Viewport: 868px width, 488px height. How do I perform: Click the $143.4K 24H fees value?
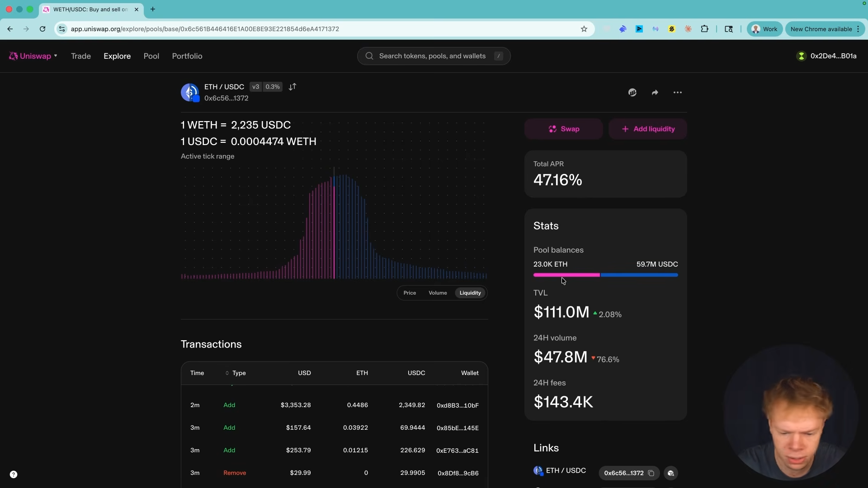point(563,402)
